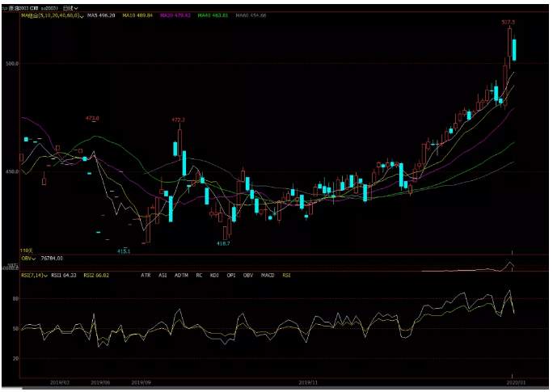Click the 2019/09 date axis label
This screenshot has width=553, height=392.
pyautogui.click(x=141, y=382)
